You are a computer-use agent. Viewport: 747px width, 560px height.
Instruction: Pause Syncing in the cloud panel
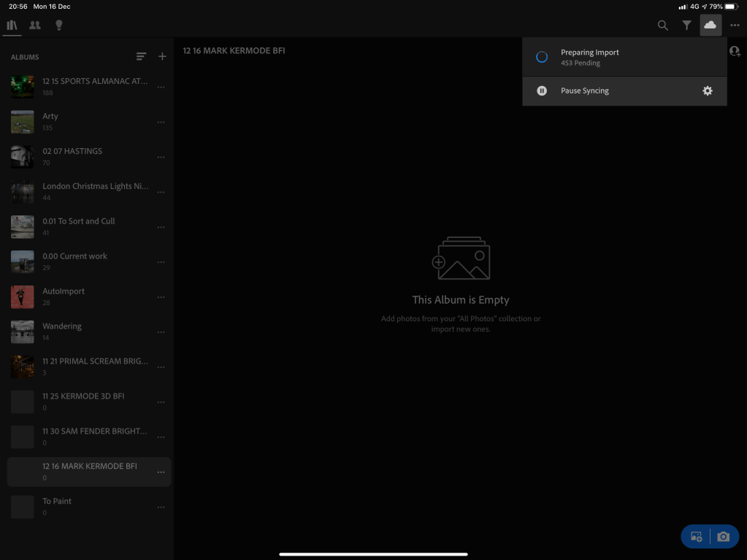pyautogui.click(x=584, y=91)
